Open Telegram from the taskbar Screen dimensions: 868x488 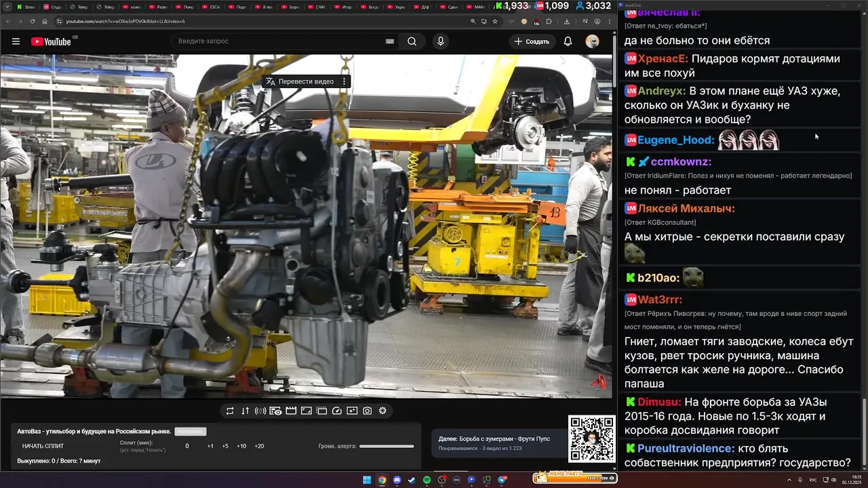pos(502,480)
